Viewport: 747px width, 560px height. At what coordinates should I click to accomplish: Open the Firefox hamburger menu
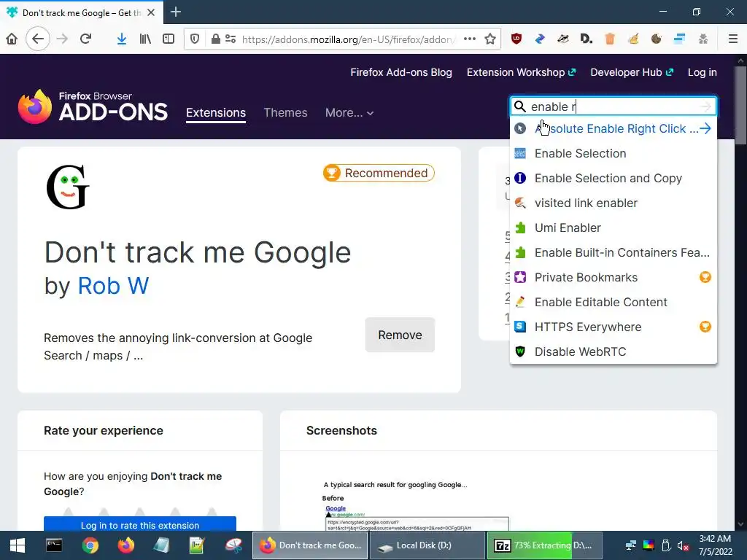pos(732,39)
